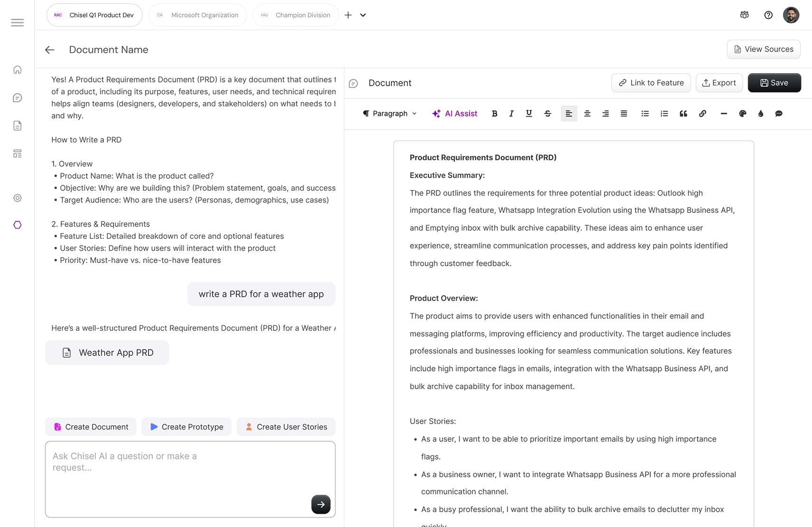
Task: Switch to Champion Division tab
Action: point(295,15)
